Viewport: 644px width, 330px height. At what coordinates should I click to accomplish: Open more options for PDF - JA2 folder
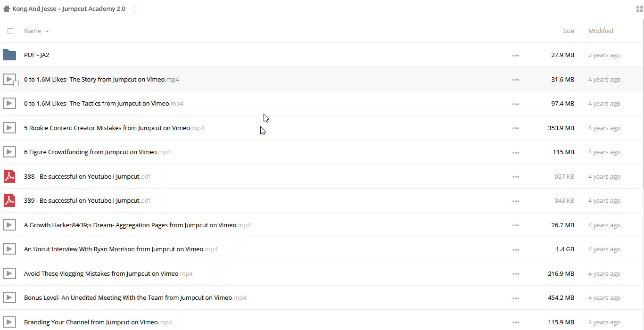click(516, 56)
